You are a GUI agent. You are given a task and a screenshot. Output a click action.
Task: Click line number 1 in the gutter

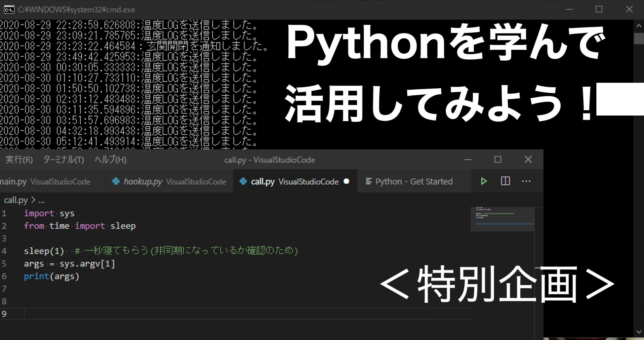click(x=4, y=214)
